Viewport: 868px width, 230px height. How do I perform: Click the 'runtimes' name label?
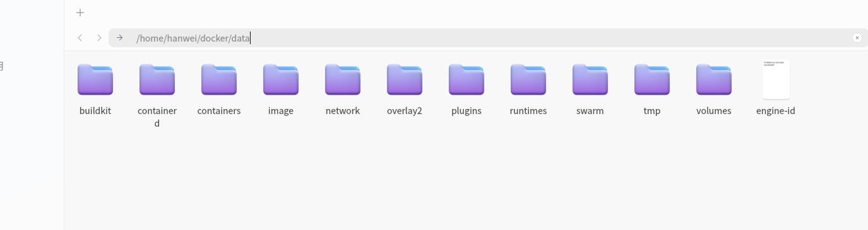(528, 111)
